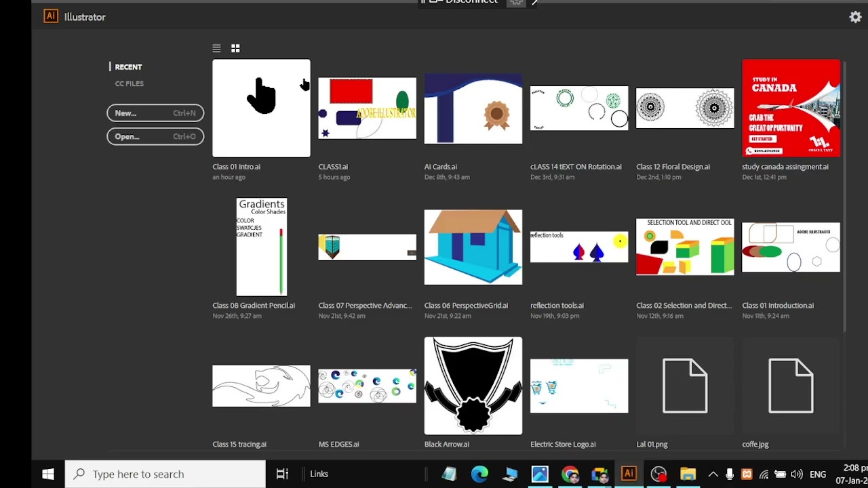
Task: Select the RECENT tab in sidebar
Action: click(x=128, y=67)
